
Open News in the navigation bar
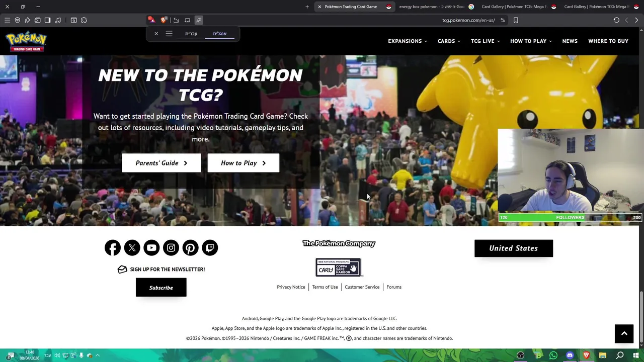570,41
